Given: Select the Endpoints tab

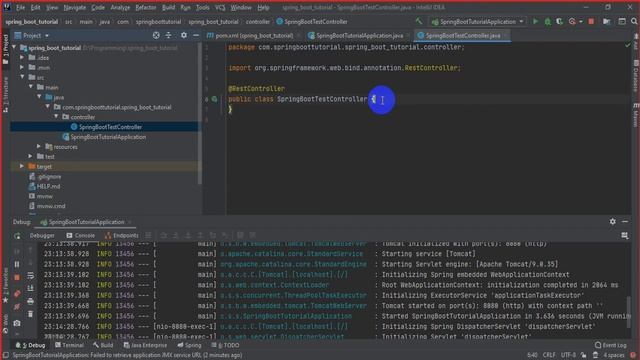Looking at the screenshot, I should tap(122, 236).
